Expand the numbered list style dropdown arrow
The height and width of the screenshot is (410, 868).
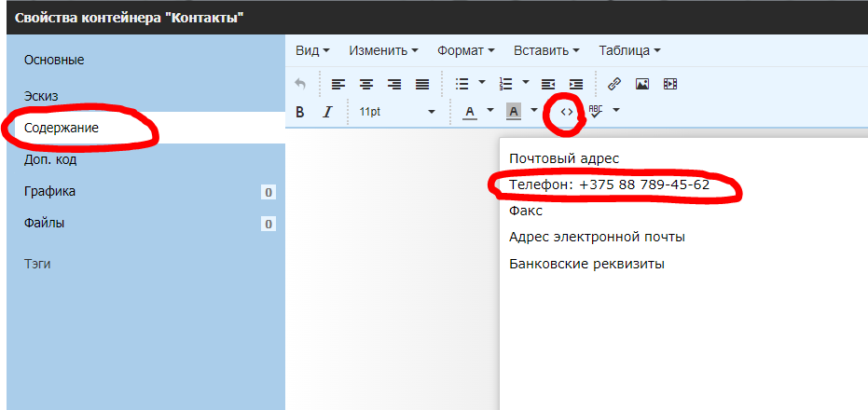pyautogui.click(x=526, y=83)
